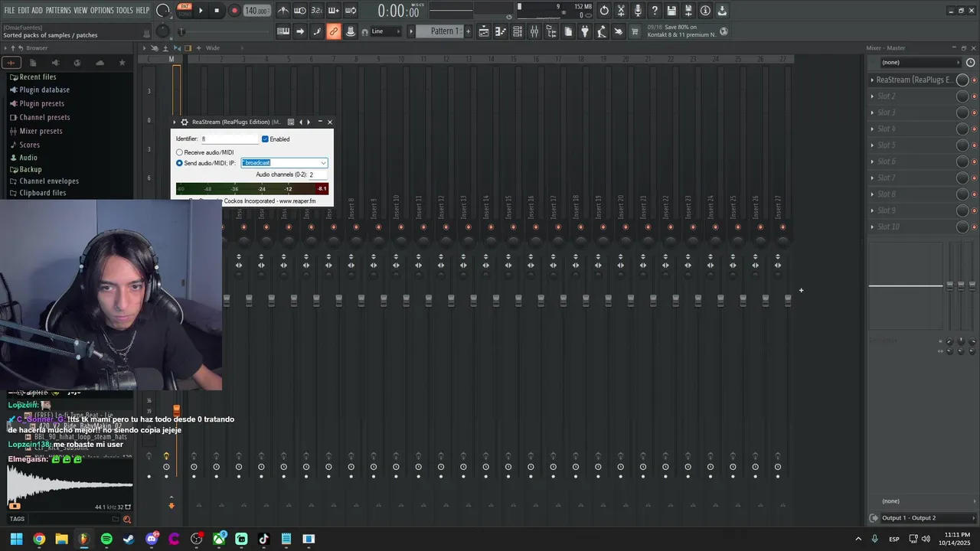
Task: Click the empty Slot 2 effect slot
Action: tap(913, 96)
